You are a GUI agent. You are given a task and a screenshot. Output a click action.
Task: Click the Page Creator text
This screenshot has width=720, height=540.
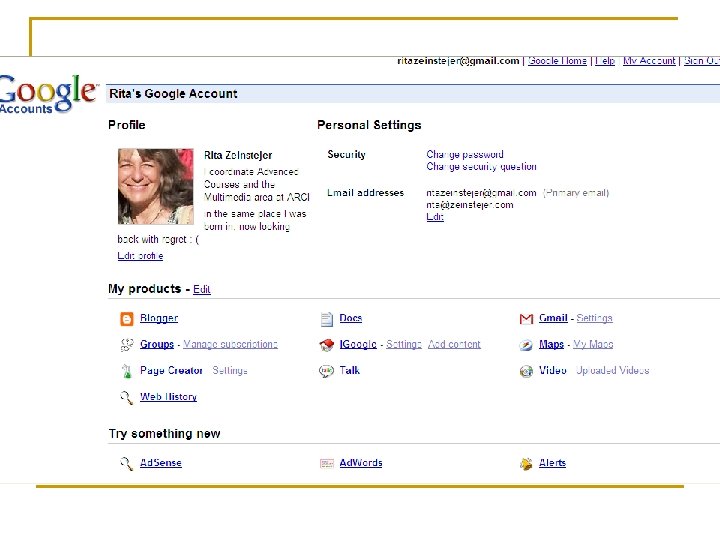(171, 370)
